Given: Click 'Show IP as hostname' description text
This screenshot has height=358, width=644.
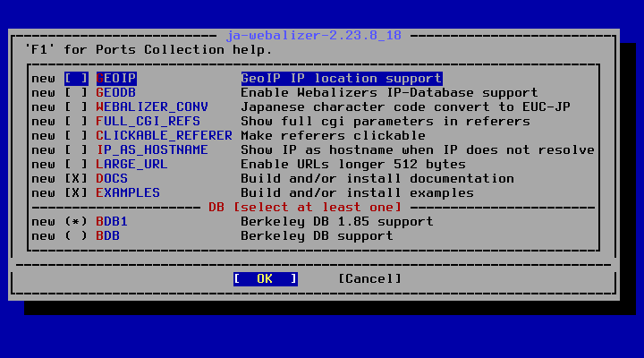Looking at the screenshot, I should click(418, 150).
